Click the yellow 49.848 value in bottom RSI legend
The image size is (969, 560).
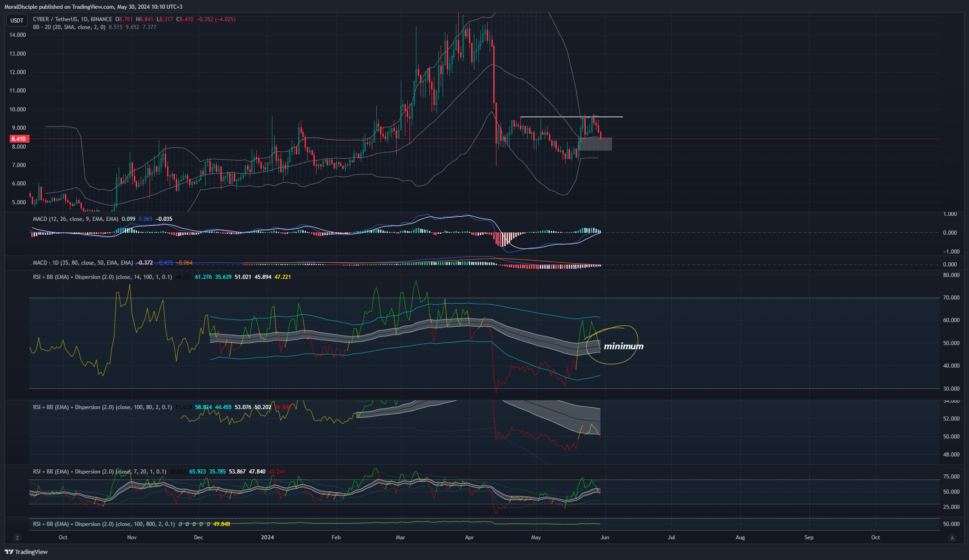coord(222,524)
